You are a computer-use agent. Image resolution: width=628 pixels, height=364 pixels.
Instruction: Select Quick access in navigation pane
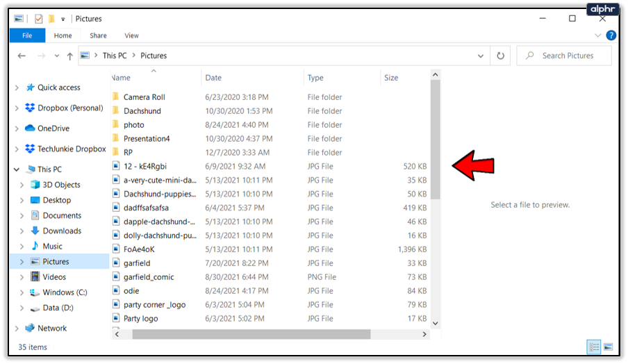59,88
